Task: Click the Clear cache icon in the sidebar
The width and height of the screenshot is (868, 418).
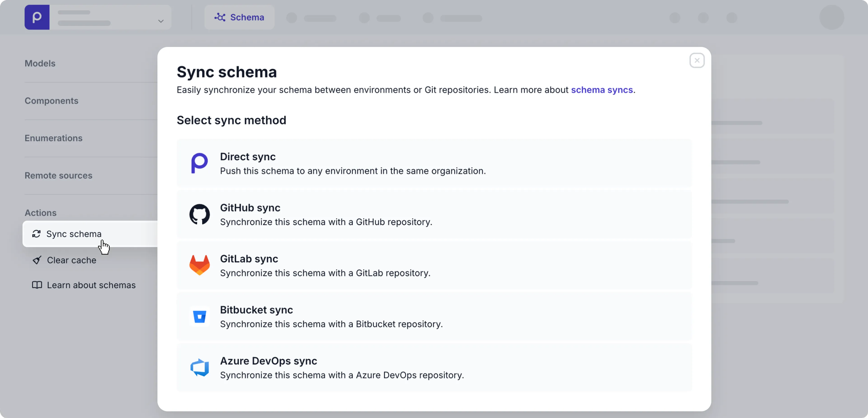Action: 37,260
